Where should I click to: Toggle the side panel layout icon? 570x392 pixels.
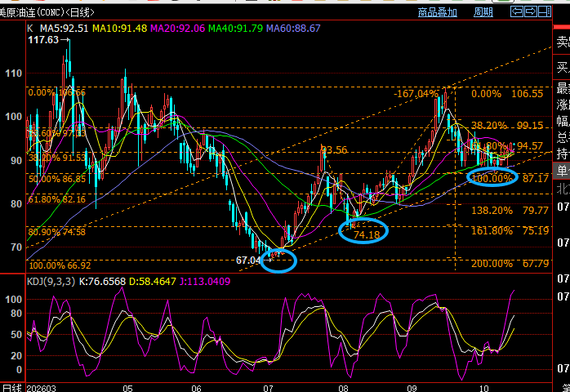tap(544, 11)
